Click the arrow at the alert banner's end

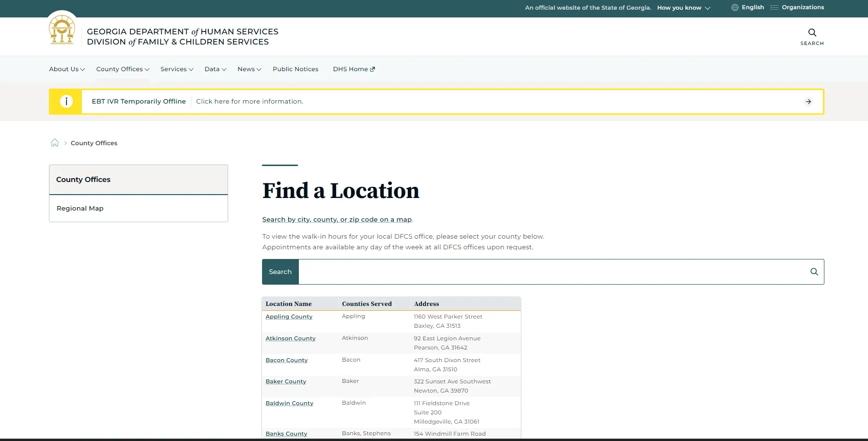point(808,102)
